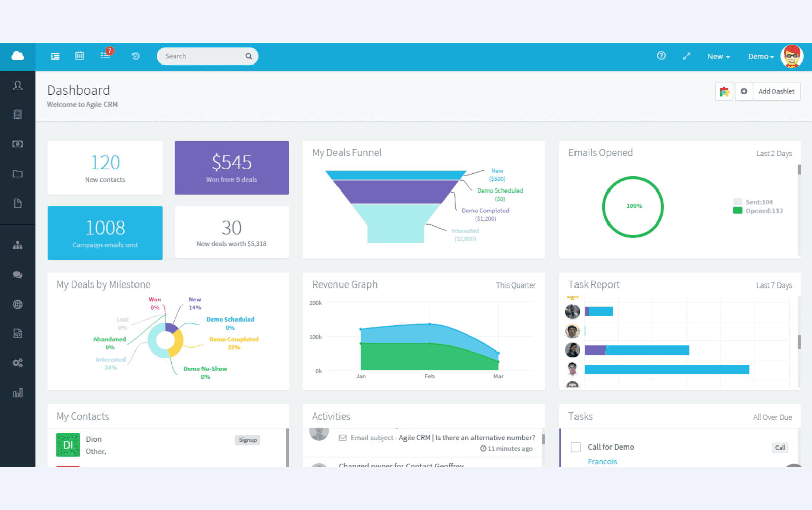812x510 pixels.
Task: Click the help question mark icon
Action: click(x=661, y=56)
